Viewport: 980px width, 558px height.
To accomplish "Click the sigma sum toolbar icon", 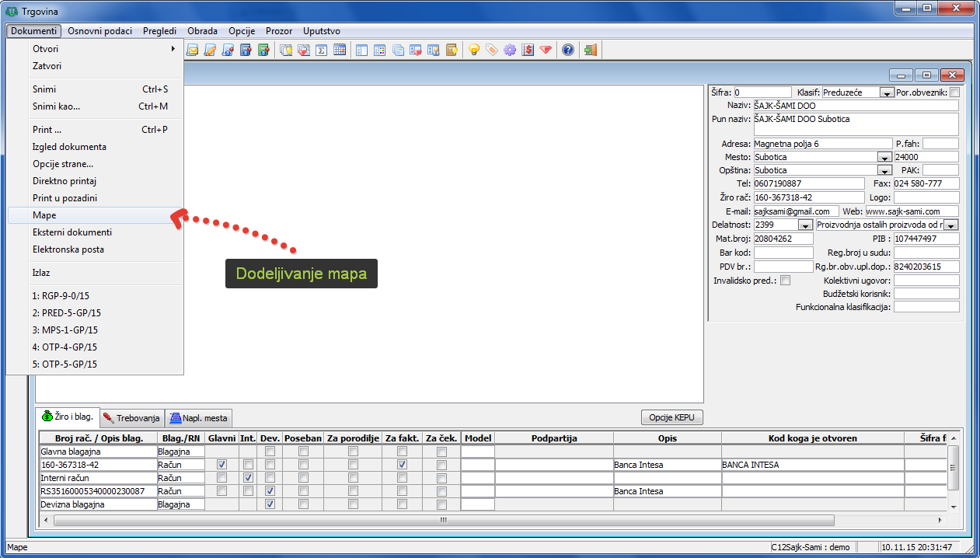I will pyautogui.click(x=320, y=50).
